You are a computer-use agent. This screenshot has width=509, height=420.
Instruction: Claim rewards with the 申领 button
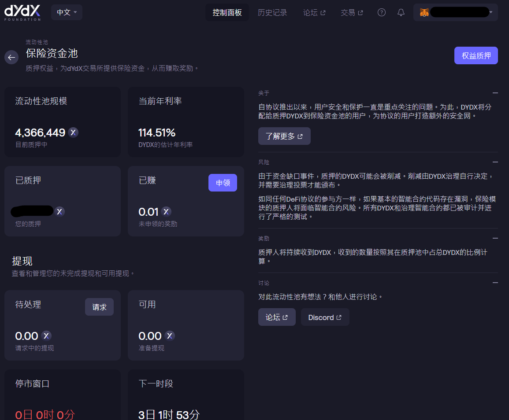click(223, 183)
